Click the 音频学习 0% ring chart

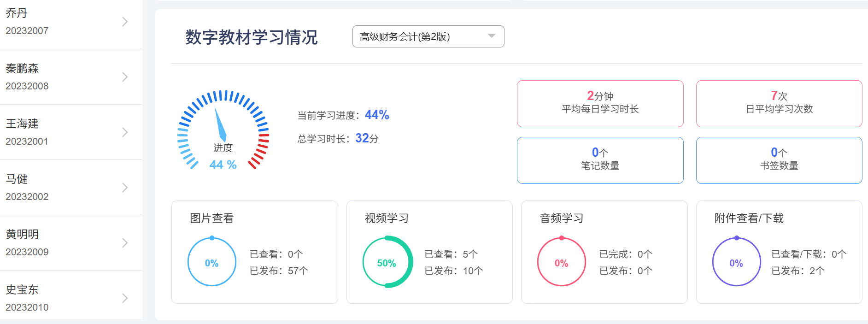coord(561,262)
